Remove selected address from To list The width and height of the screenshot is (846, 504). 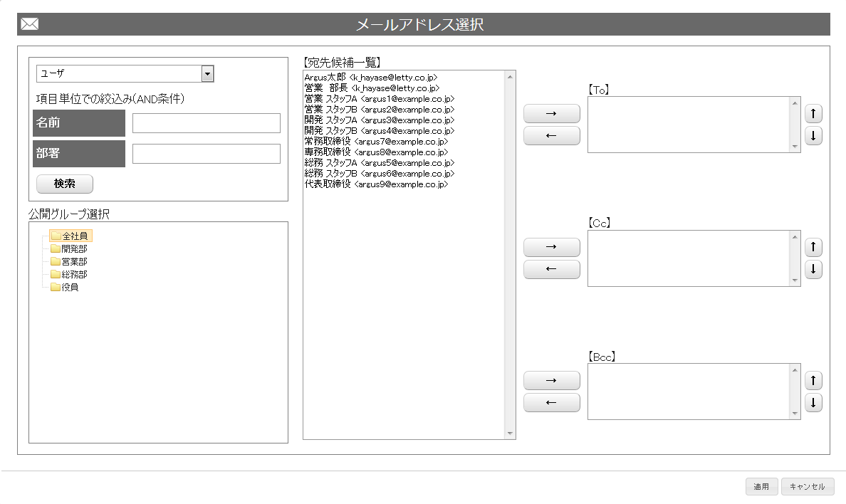click(x=551, y=136)
